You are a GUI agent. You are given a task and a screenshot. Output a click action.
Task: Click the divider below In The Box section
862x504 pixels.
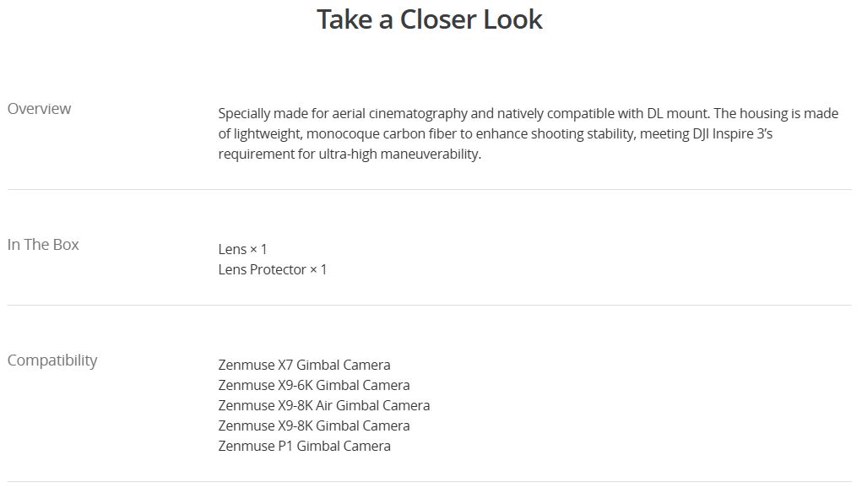[429, 305]
